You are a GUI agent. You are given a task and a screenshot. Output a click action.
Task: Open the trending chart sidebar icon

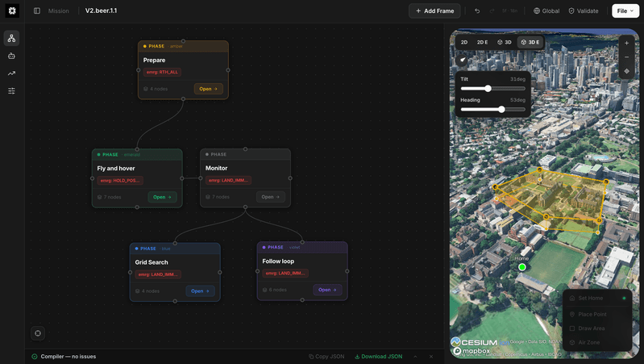pyautogui.click(x=11, y=73)
